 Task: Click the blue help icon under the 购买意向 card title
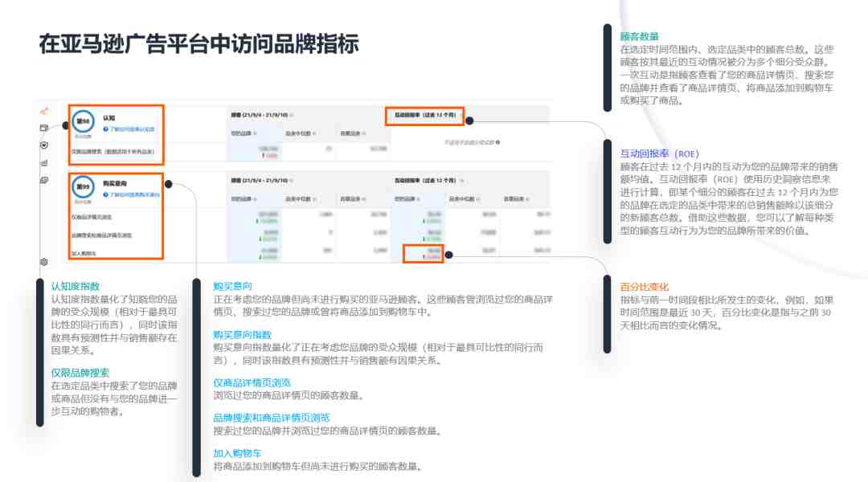point(105,194)
